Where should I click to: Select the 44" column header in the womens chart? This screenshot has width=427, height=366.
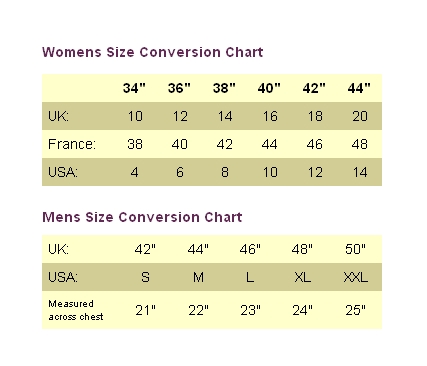tap(359, 88)
